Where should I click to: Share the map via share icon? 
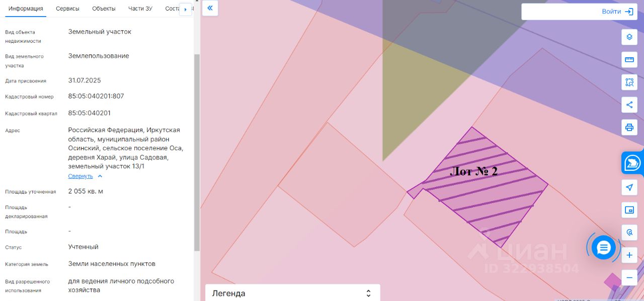629,105
